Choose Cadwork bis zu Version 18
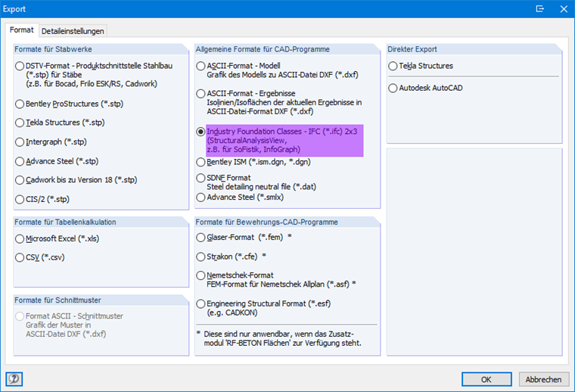The width and height of the screenshot is (575, 392). (x=20, y=180)
